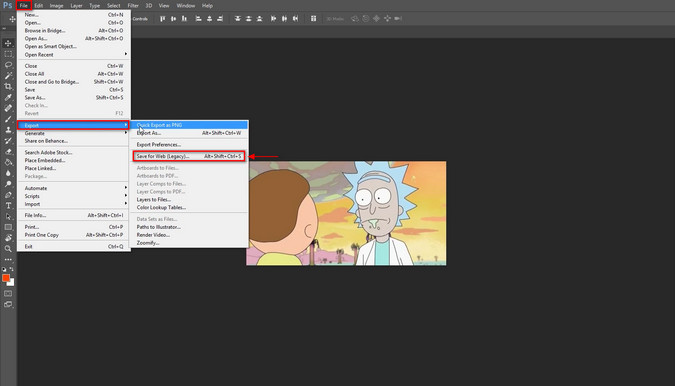Click the align left edges icon

pyautogui.click(x=198, y=19)
